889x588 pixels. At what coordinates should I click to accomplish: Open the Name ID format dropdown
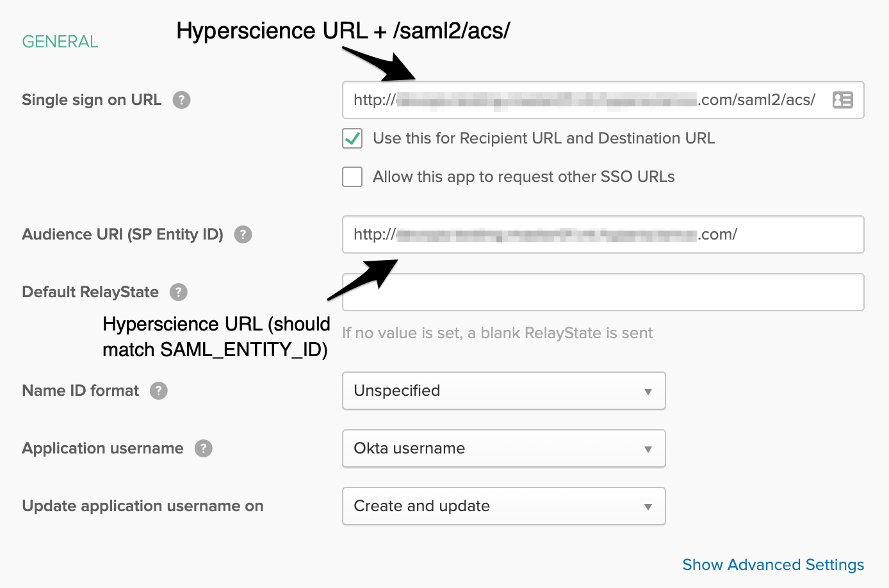click(x=504, y=391)
